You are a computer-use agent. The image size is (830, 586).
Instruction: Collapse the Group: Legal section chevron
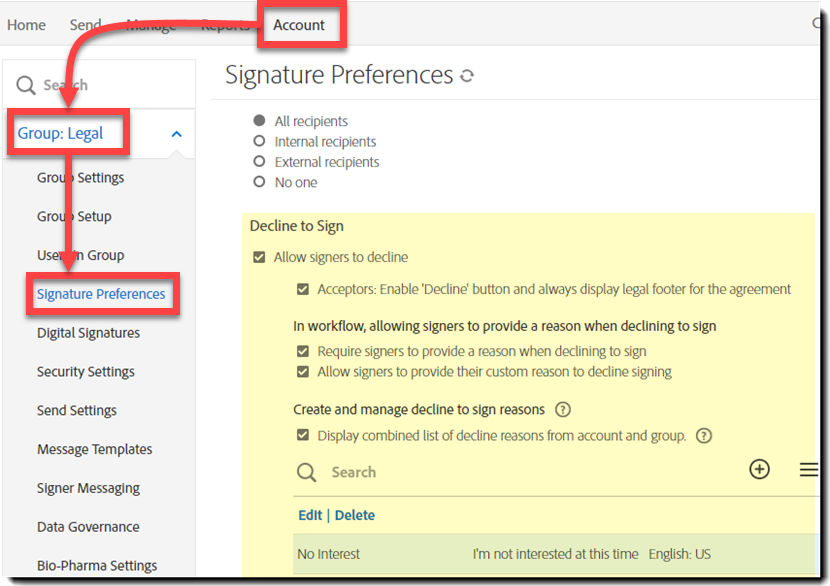tap(176, 134)
